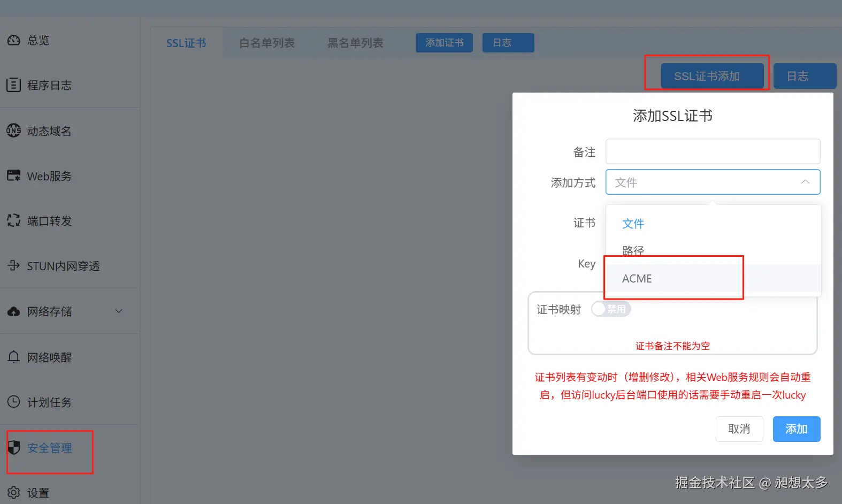Go to 计划任务 page

pyautogui.click(x=49, y=402)
